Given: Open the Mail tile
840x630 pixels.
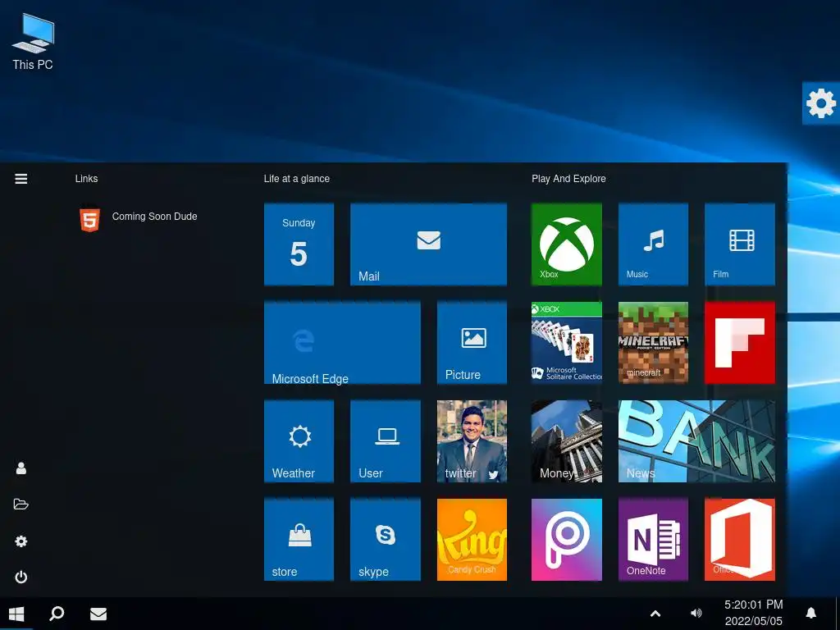Looking at the screenshot, I should (428, 244).
